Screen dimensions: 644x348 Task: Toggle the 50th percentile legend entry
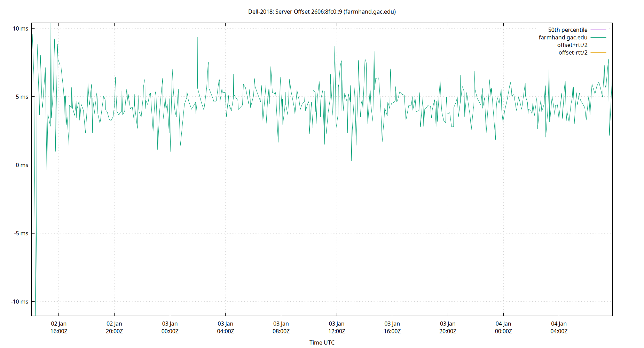[x=568, y=30]
